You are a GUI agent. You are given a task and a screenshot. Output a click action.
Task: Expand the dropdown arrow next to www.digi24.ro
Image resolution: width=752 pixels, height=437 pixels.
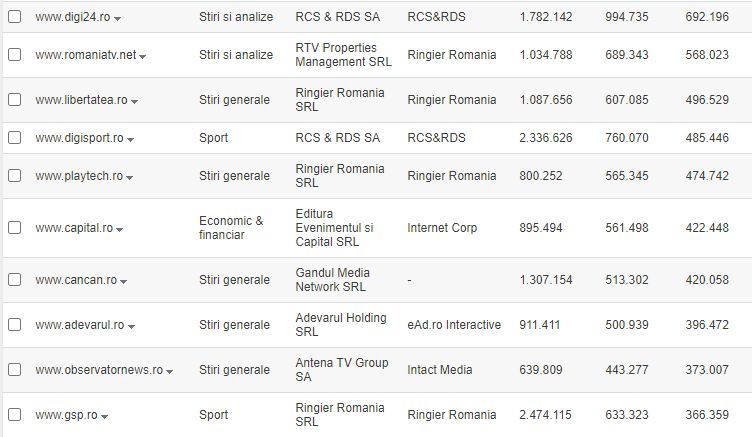coord(118,19)
